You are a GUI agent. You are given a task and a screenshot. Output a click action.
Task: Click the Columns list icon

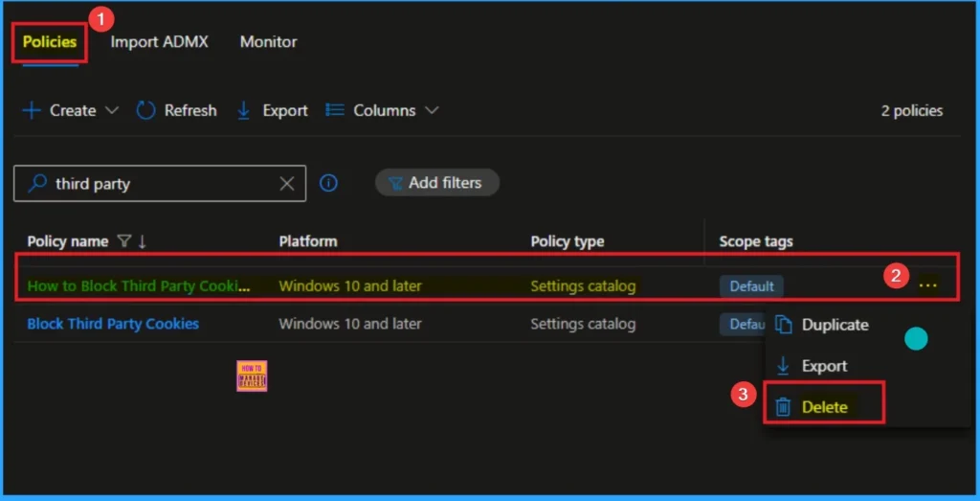(335, 110)
